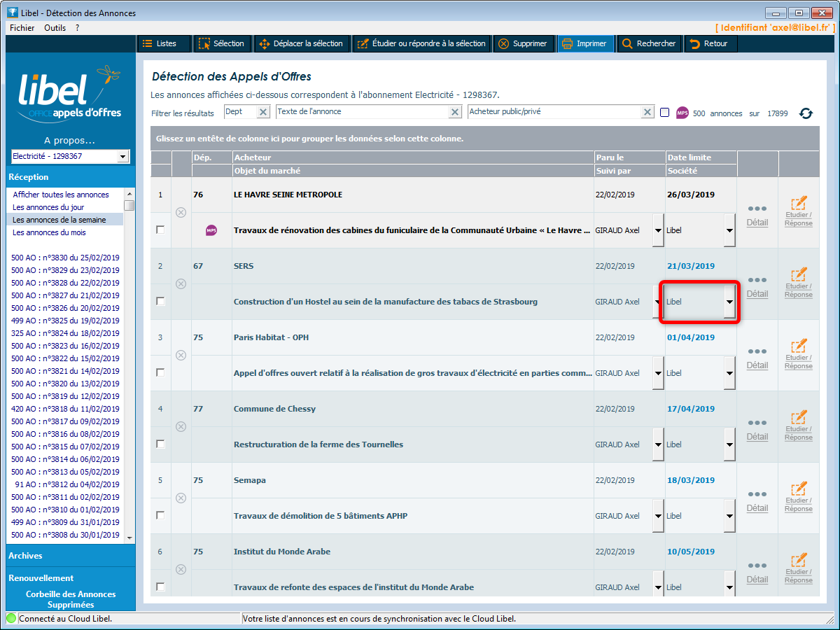Click the green Cloud connection status icon
Screen dimensions: 840x630
click(12, 618)
